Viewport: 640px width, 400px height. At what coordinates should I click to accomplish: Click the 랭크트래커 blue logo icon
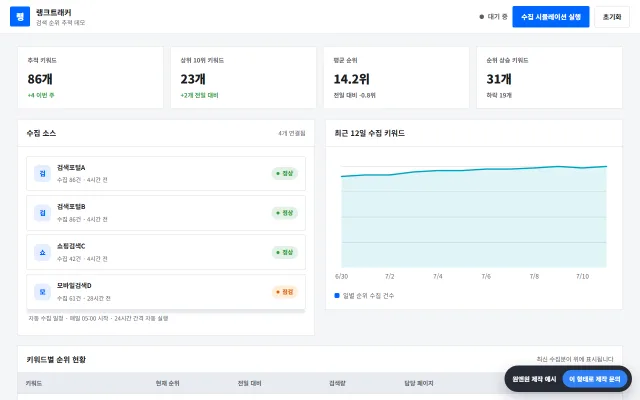(x=20, y=17)
